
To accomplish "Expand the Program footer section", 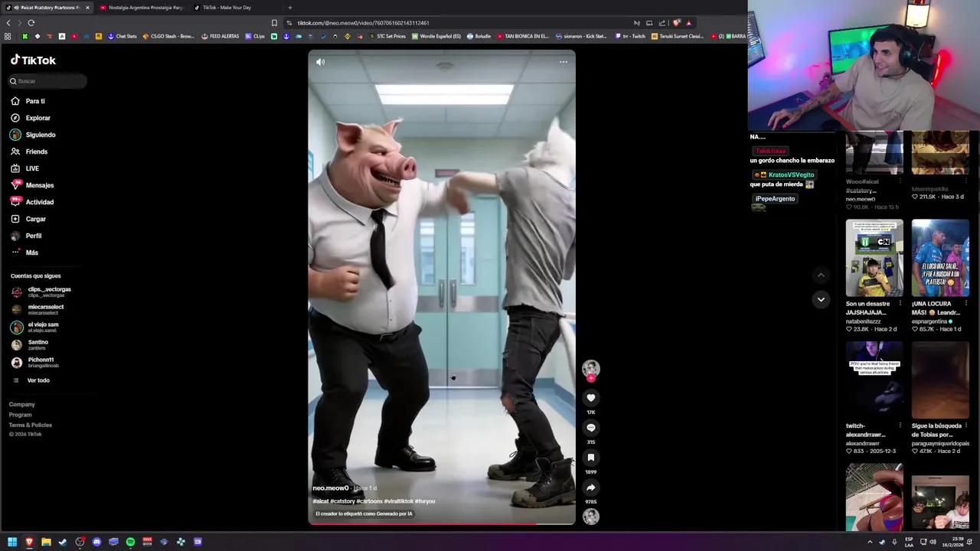I will (x=20, y=415).
